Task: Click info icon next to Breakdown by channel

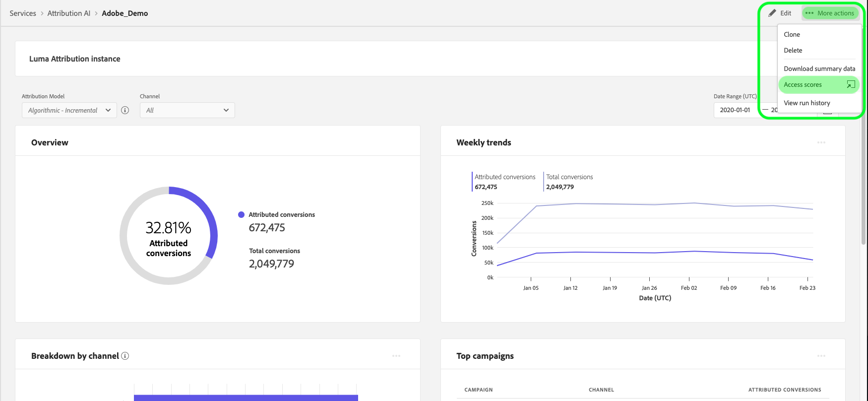Action: point(125,356)
